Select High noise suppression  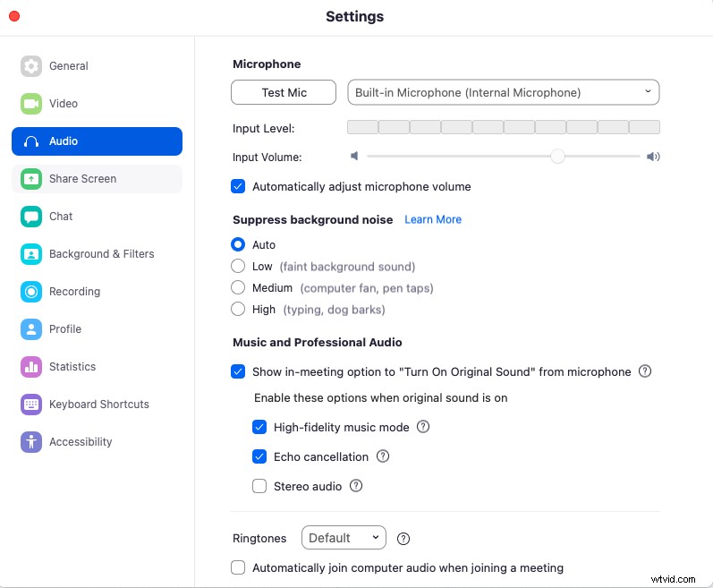click(238, 310)
